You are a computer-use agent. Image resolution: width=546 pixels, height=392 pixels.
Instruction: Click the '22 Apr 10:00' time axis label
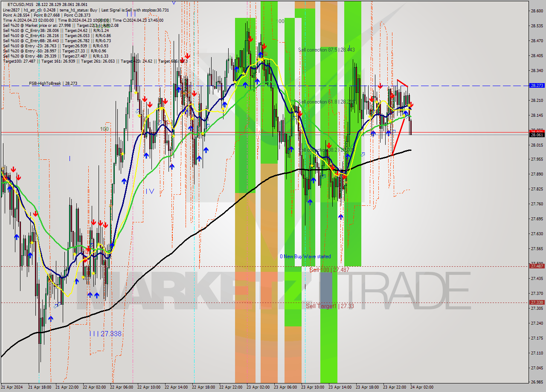pos(149,387)
